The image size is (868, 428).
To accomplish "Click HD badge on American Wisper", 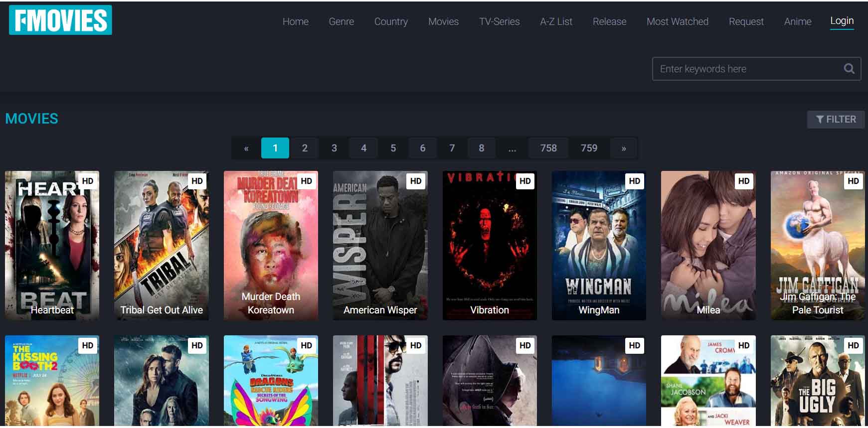I will [416, 181].
